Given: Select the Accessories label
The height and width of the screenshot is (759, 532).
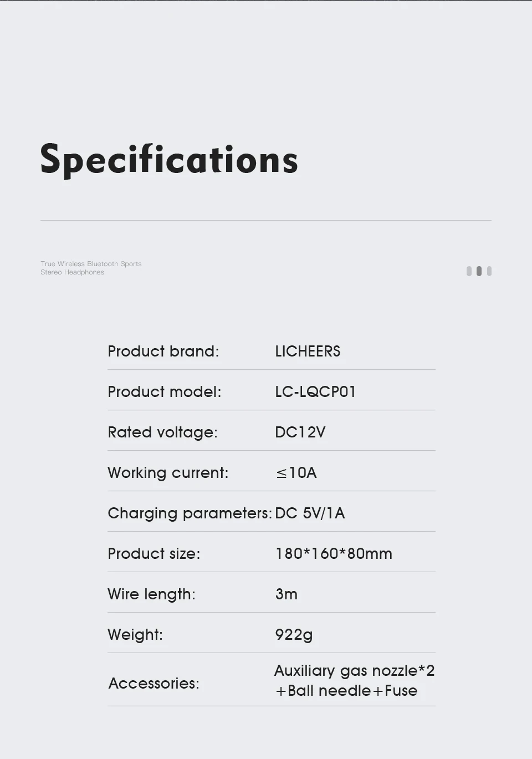Looking at the screenshot, I should [x=154, y=683].
